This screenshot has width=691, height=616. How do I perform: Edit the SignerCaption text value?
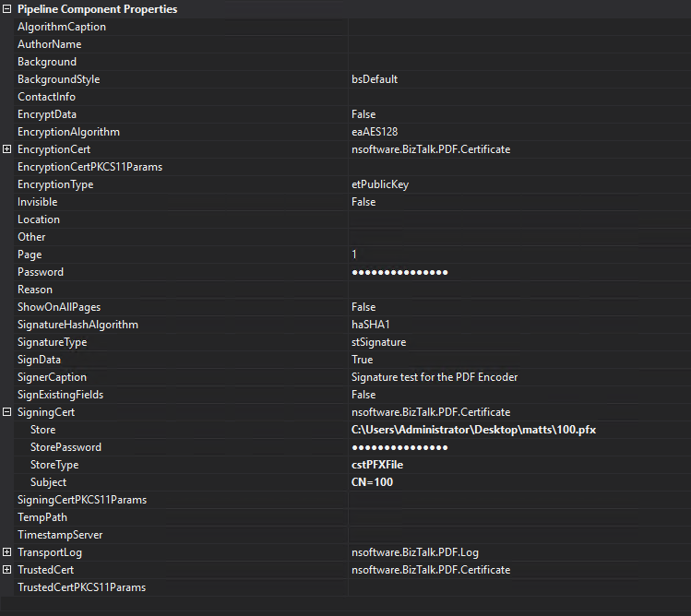point(435,377)
